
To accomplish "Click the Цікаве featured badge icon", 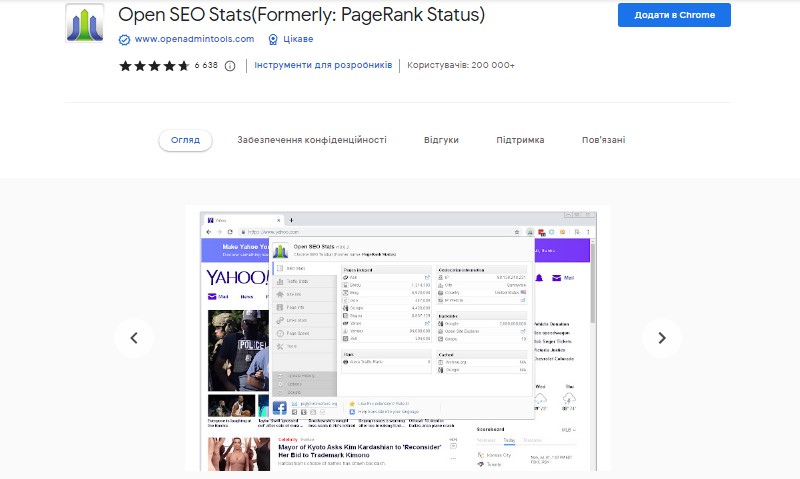I will (x=273, y=40).
